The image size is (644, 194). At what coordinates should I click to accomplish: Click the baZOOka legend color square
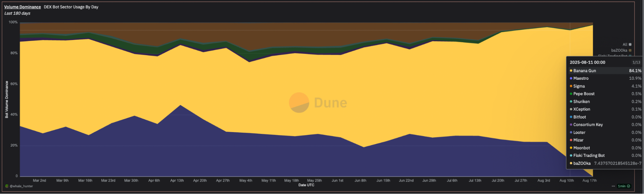coord(630,50)
